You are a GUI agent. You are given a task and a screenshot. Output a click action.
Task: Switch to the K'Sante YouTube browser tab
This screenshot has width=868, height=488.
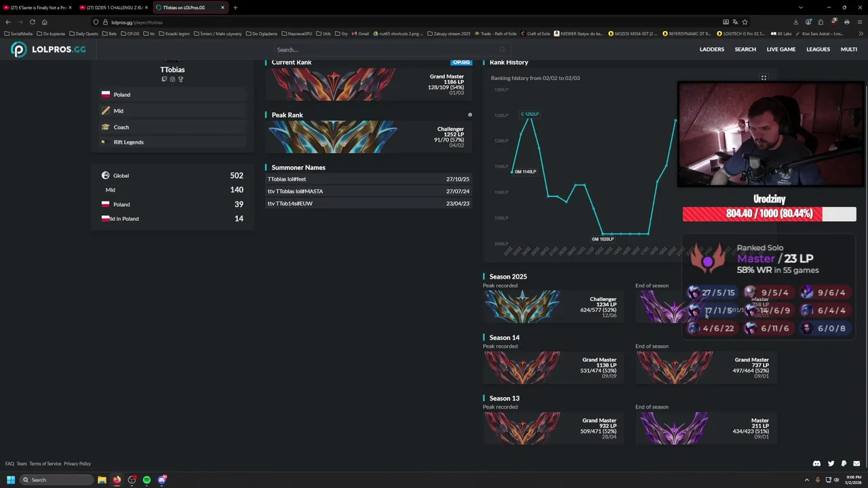[37, 7]
